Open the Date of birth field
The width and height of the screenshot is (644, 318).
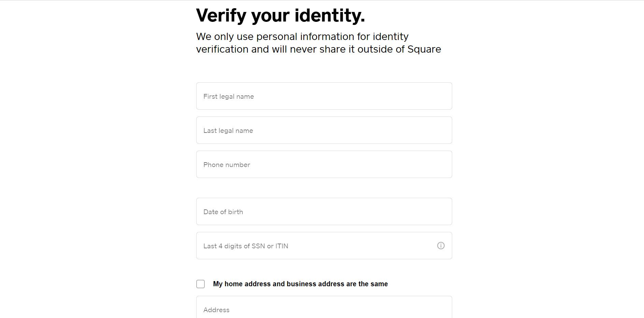pos(324,211)
